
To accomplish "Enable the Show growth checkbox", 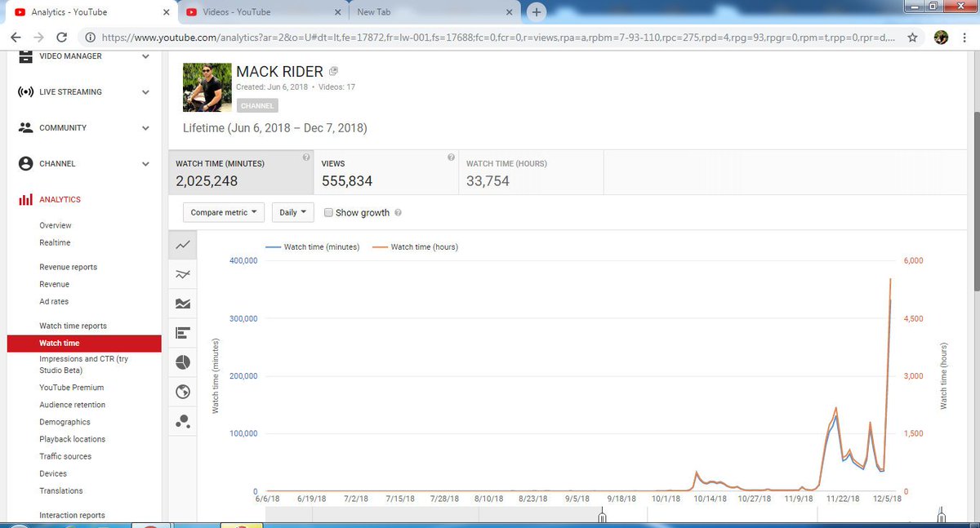I will point(328,213).
